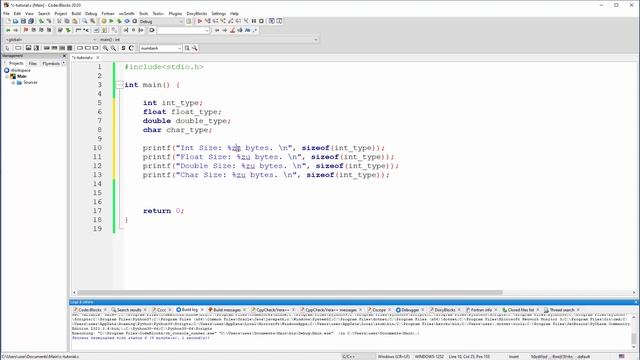Click the green Run icon
This screenshot has width=640, height=360.
pos(111,21)
